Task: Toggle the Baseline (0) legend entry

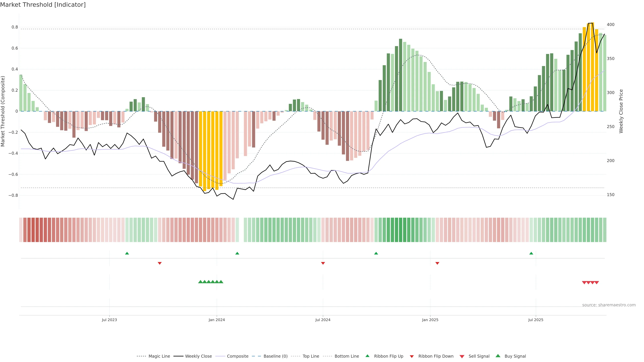Action: 276,356
